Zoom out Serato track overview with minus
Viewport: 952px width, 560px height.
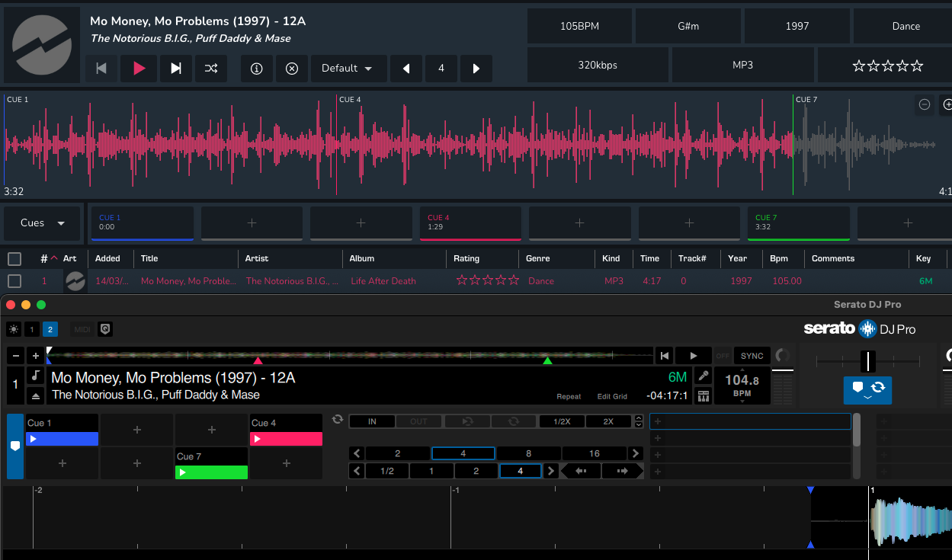coord(16,356)
